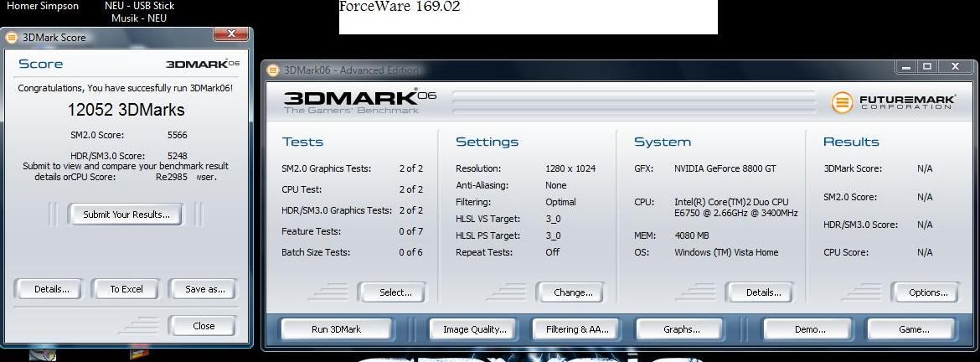Click the Homer Simpson desktop label

click(x=43, y=6)
